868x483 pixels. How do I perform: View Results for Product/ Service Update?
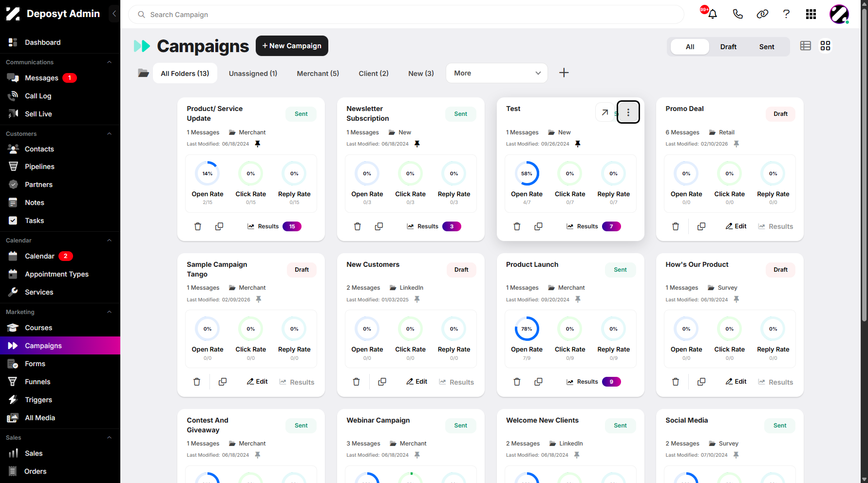(x=274, y=226)
